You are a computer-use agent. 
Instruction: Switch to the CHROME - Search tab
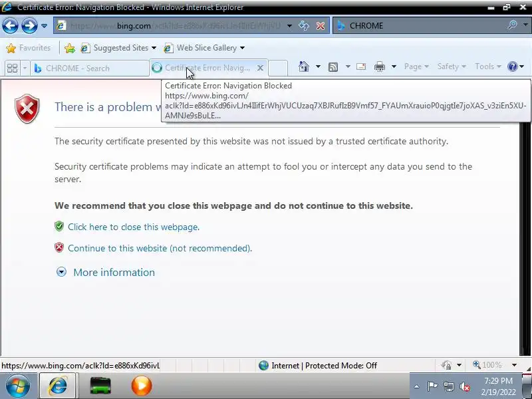[90, 68]
